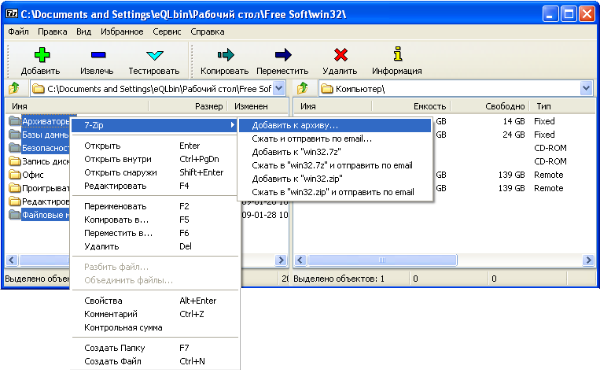Sort left panel by Размер column

click(x=188, y=106)
